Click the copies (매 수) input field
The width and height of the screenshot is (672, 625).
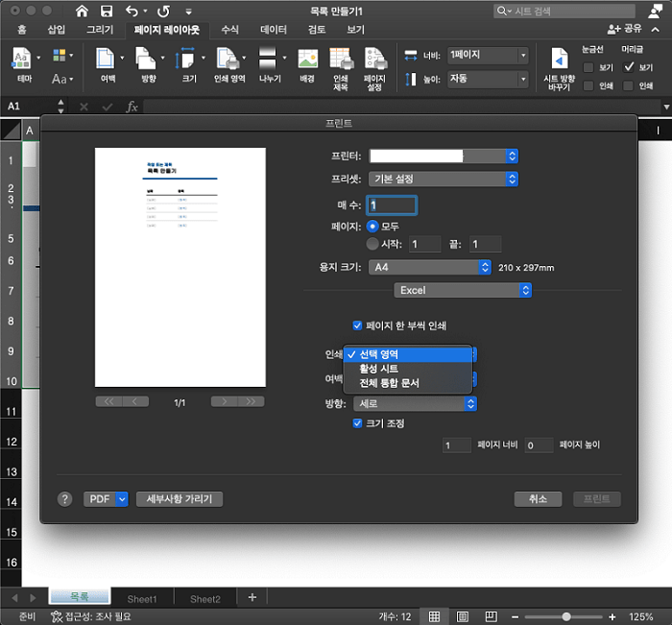pyautogui.click(x=392, y=205)
